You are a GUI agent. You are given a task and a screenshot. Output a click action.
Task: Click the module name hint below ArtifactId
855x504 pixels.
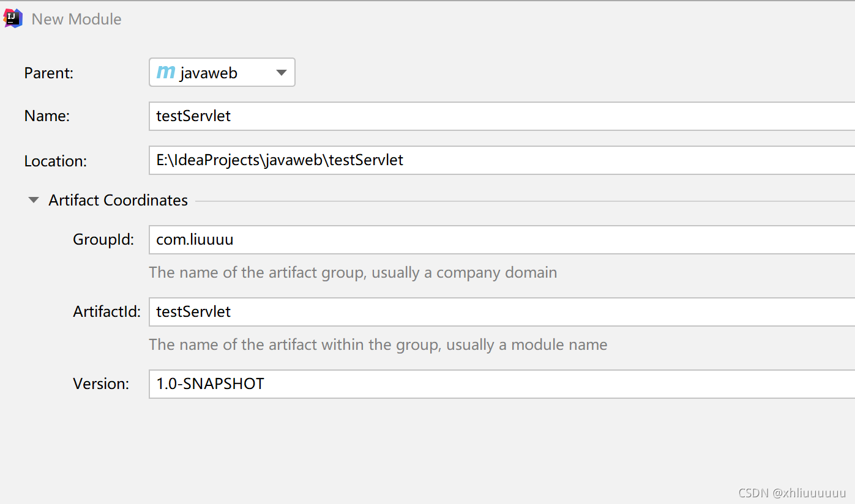[378, 344]
